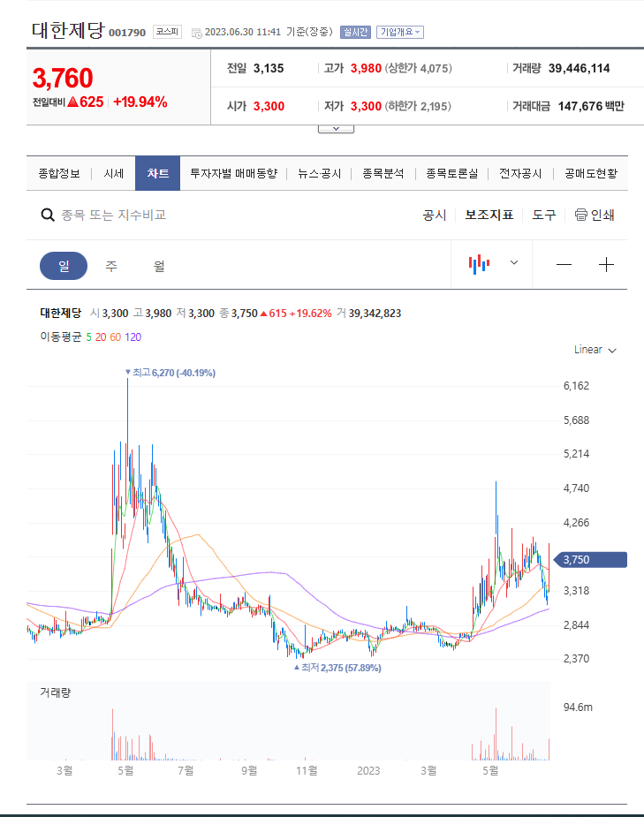Visit the 종목토론실 tab
Image resolution: width=644 pixels, height=817 pixels.
(451, 173)
